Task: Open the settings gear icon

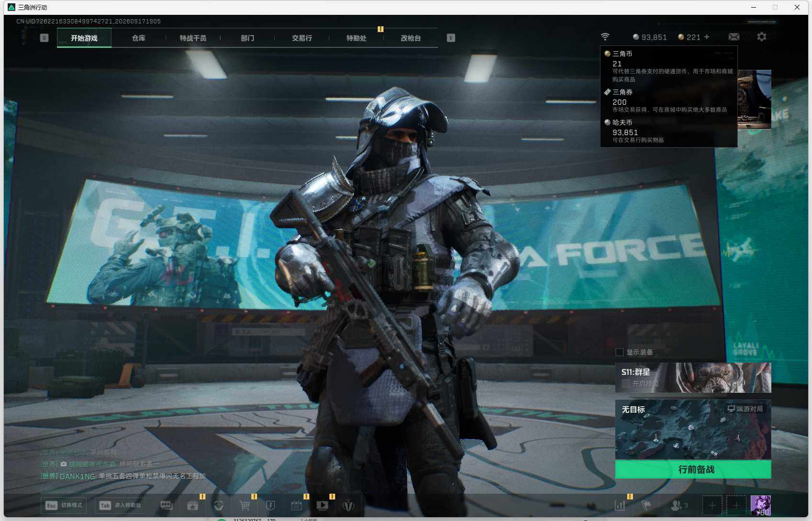Action: coord(762,37)
